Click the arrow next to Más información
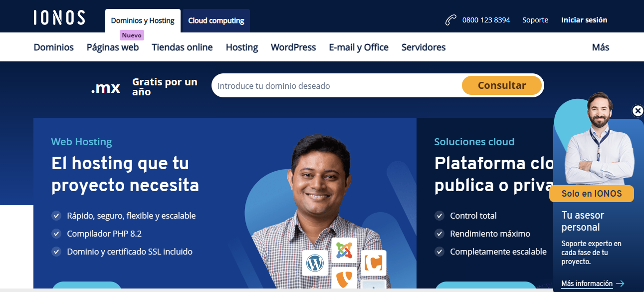This screenshot has width=644, height=292. coord(620,284)
